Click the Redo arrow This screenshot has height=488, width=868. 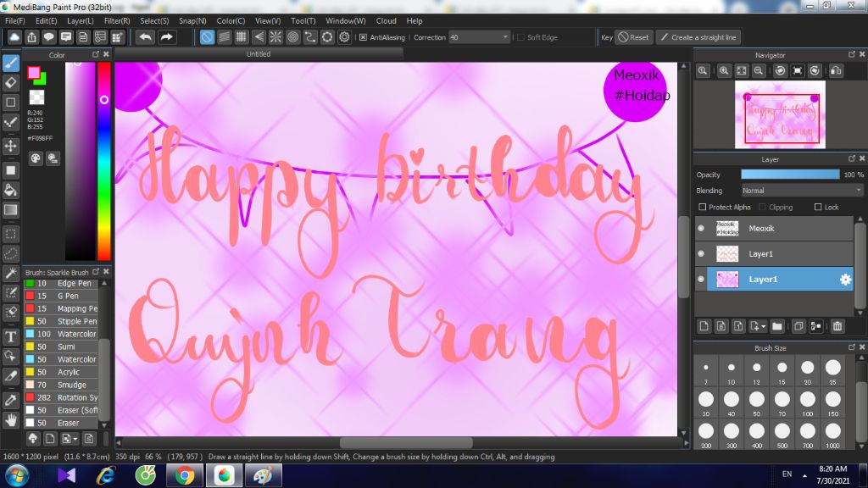166,37
